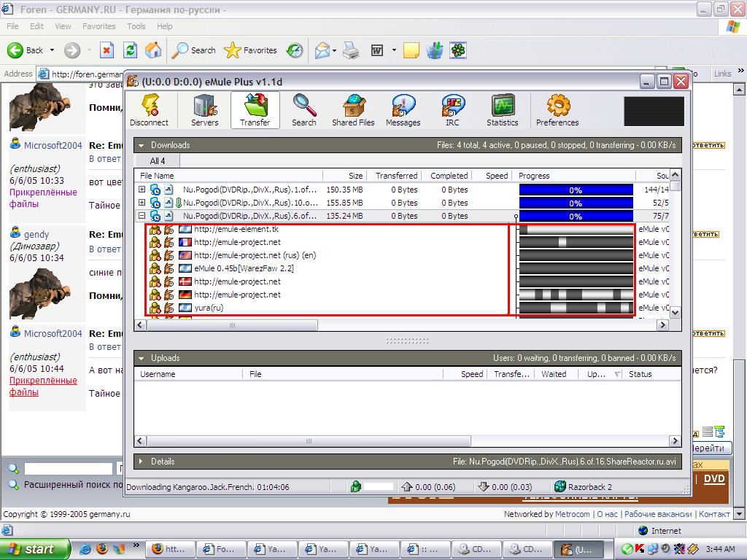Expand the Nu.Pogodi 10.o download sources

coord(142,203)
